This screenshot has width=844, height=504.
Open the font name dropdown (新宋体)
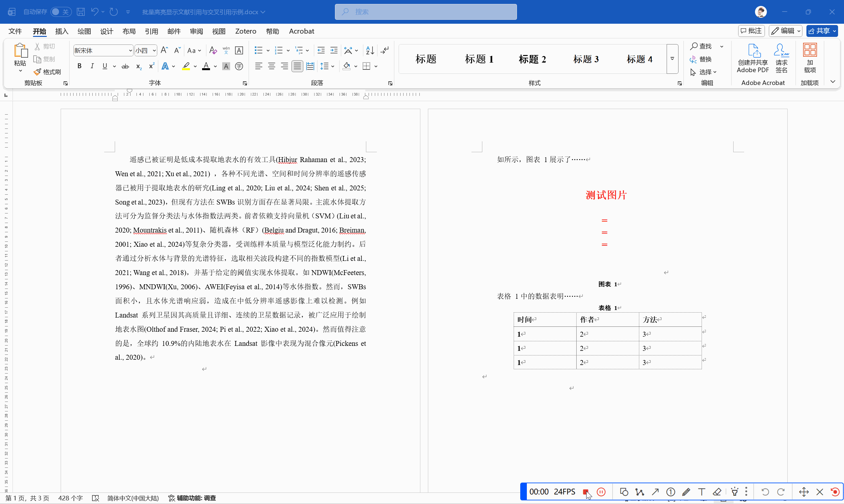[x=130, y=51]
